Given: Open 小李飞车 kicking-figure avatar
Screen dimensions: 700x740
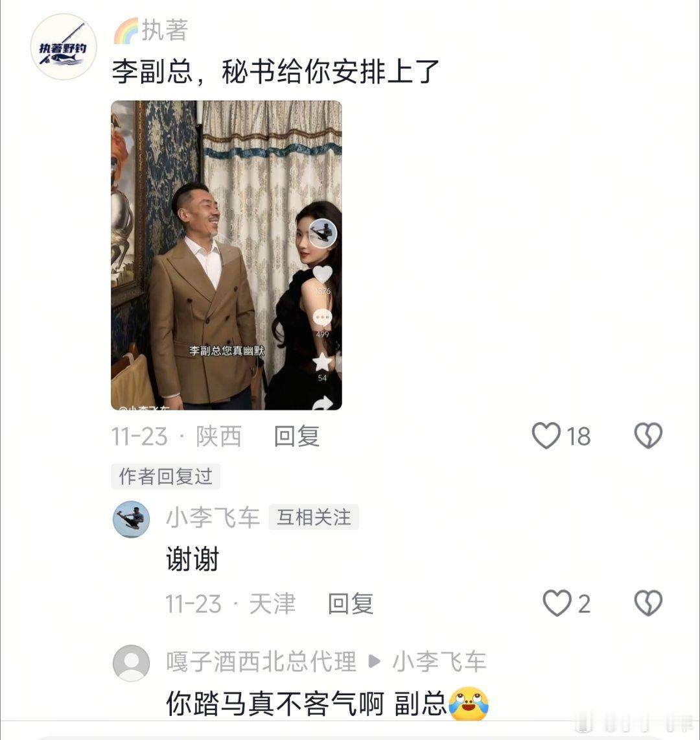Looking at the screenshot, I should tap(131, 519).
